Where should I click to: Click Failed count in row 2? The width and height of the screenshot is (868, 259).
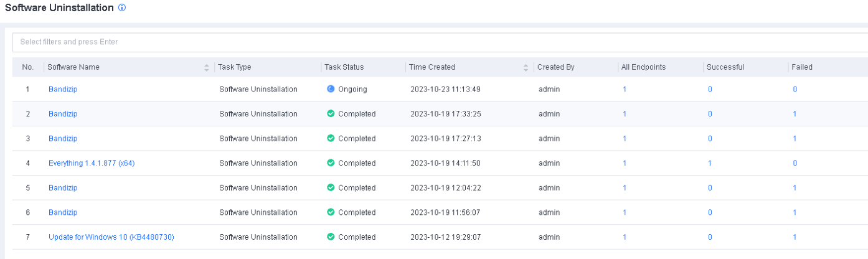795,114
